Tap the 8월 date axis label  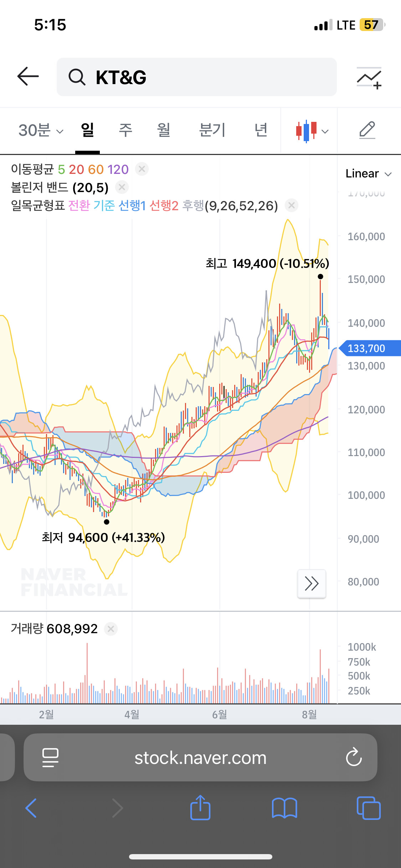[x=309, y=714]
